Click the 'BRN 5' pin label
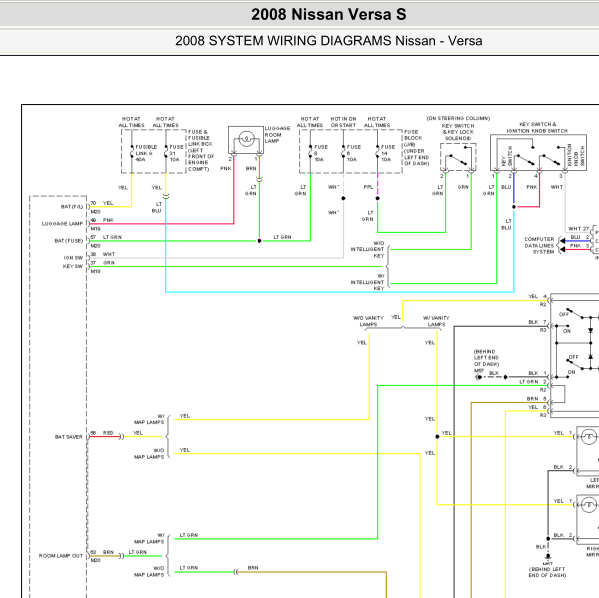The image size is (599, 598). pos(536,399)
